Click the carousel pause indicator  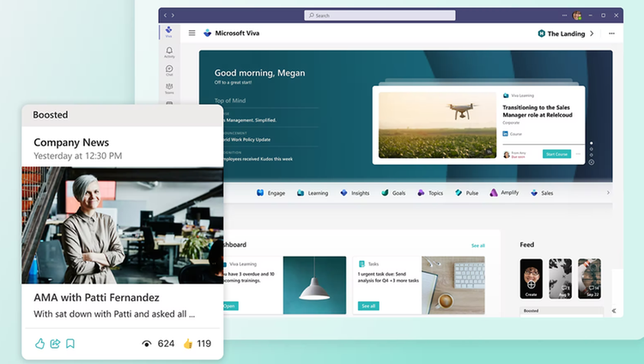592,162
